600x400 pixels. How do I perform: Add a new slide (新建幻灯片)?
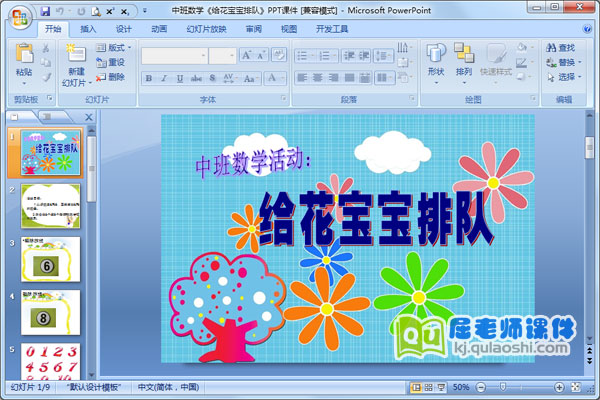tap(77, 64)
